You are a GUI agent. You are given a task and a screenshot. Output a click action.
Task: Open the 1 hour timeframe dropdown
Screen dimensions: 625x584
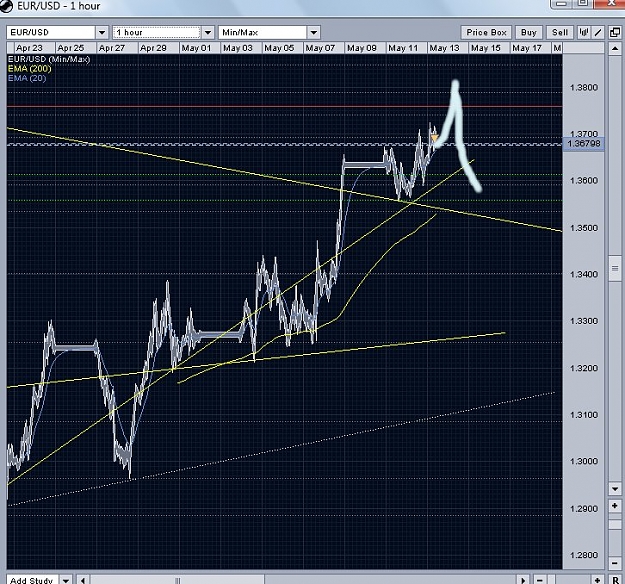click(208, 32)
